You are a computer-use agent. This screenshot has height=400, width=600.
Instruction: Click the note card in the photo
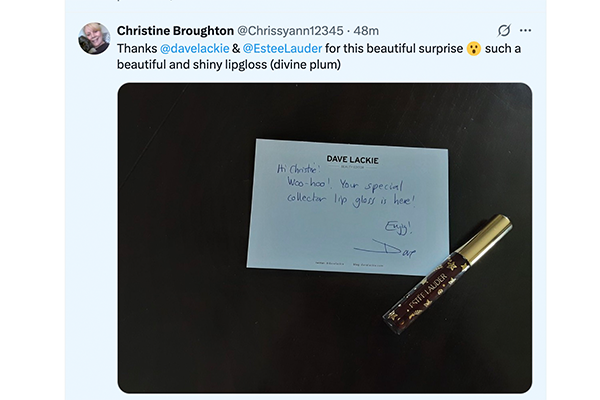(x=300, y=230)
